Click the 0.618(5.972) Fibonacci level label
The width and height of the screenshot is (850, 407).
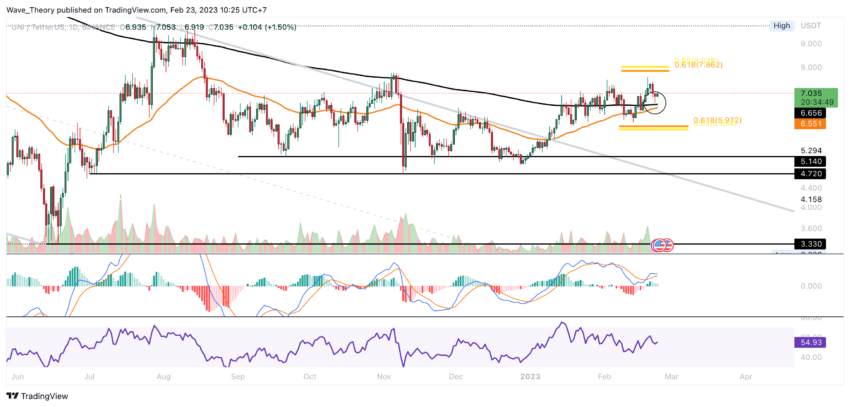(x=717, y=119)
